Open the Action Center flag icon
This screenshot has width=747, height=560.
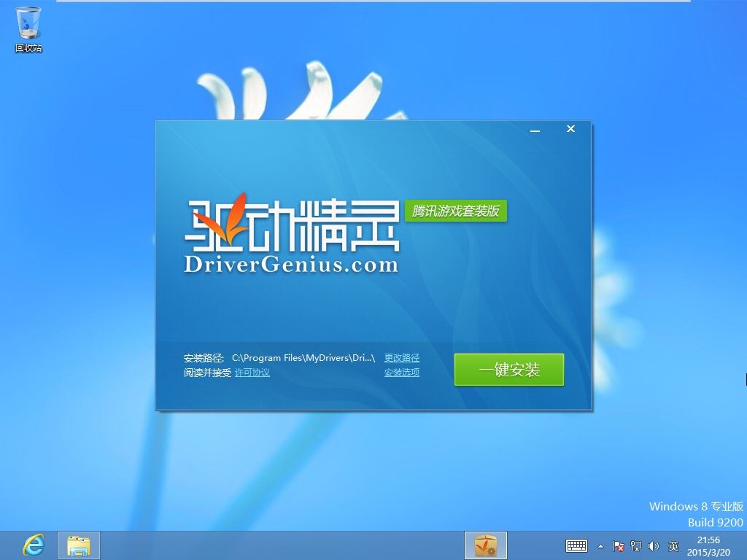(x=619, y=546)
